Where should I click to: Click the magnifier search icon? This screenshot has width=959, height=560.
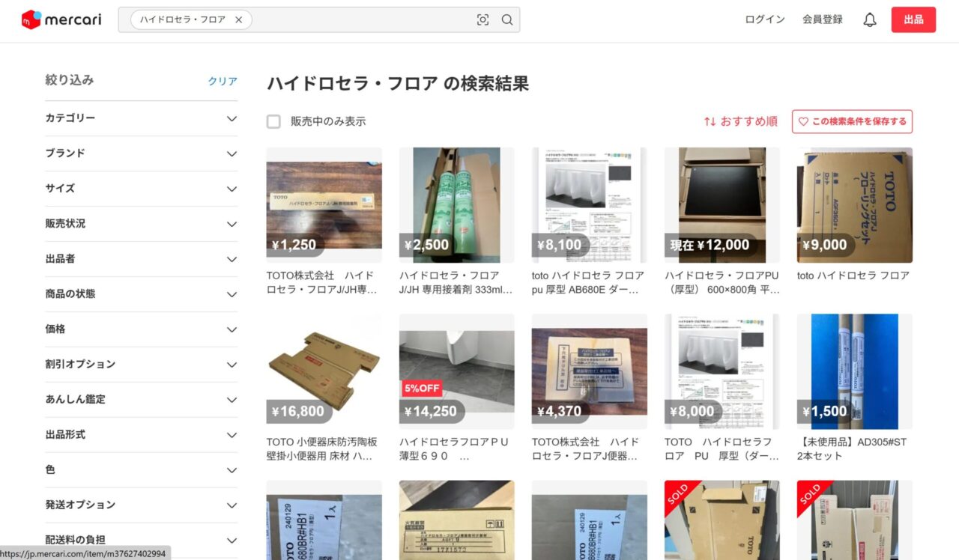coord(507,20)
